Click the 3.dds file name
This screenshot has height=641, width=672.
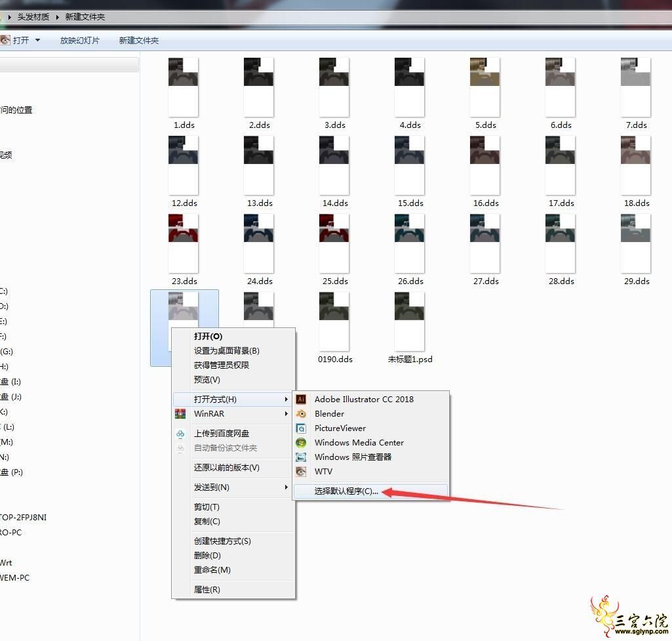(x=335, y=125)
